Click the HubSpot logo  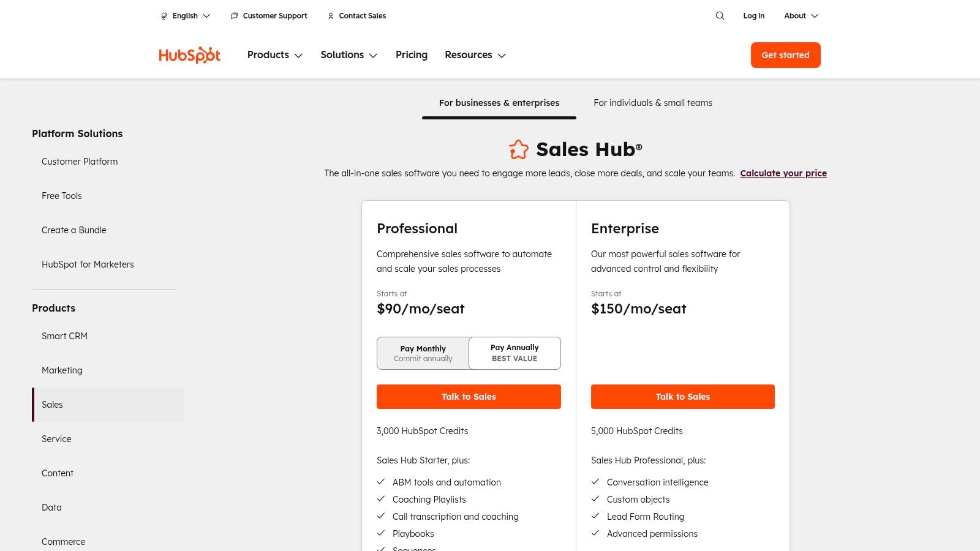click(x=189, y=55)
